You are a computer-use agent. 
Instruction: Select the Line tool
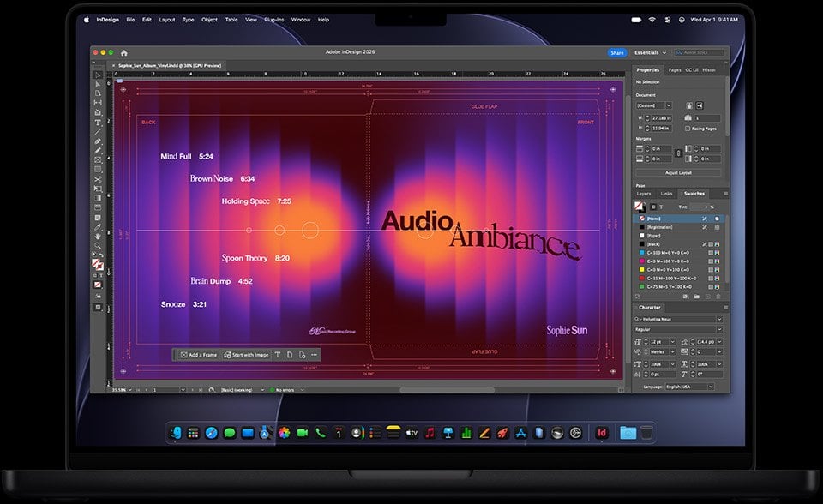(98, 132)
